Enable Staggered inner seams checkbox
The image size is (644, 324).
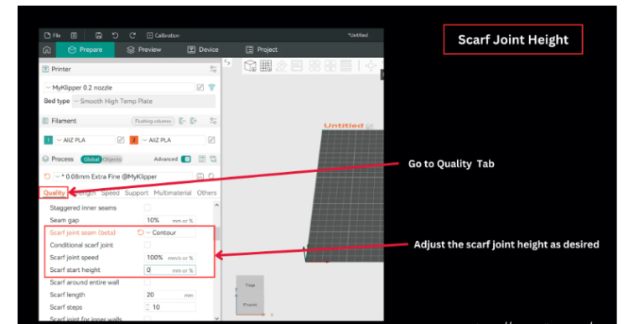point(148,207)
